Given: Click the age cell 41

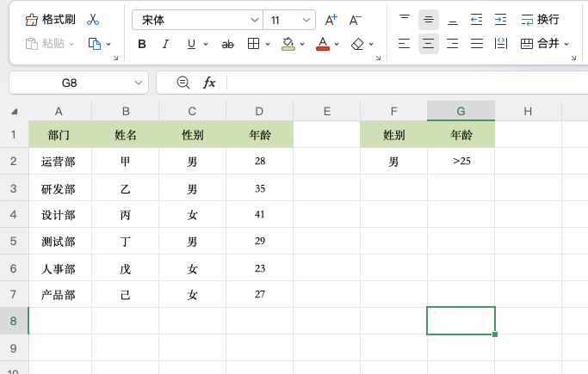Looking at the screenshot, I should [x=259, y=215].
